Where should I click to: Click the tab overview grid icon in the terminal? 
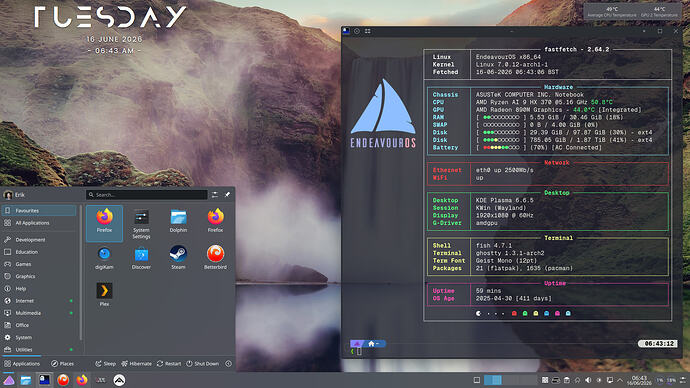tap(367, 31)
